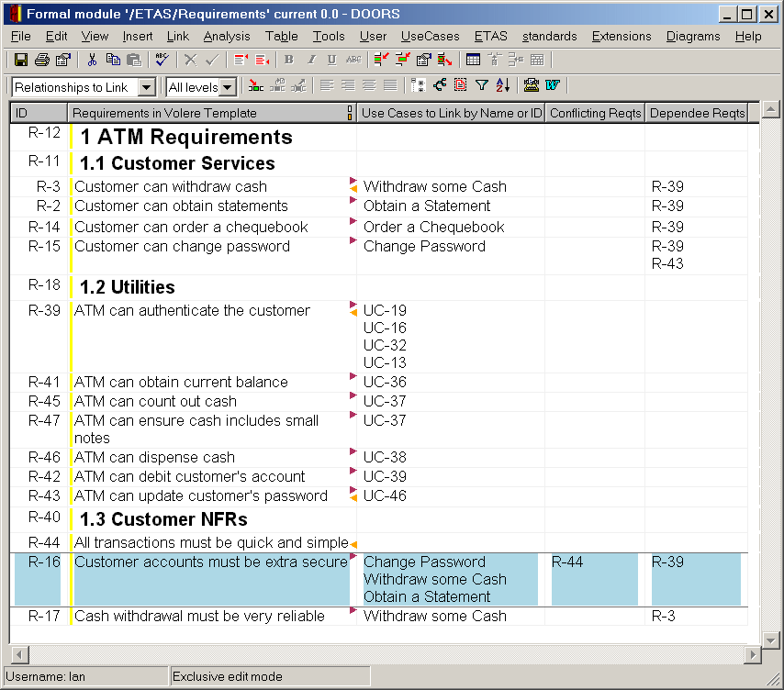Click the horizontal scrollbar left arrow
This screenshot has width=784, height=690.
pos(20,654)
